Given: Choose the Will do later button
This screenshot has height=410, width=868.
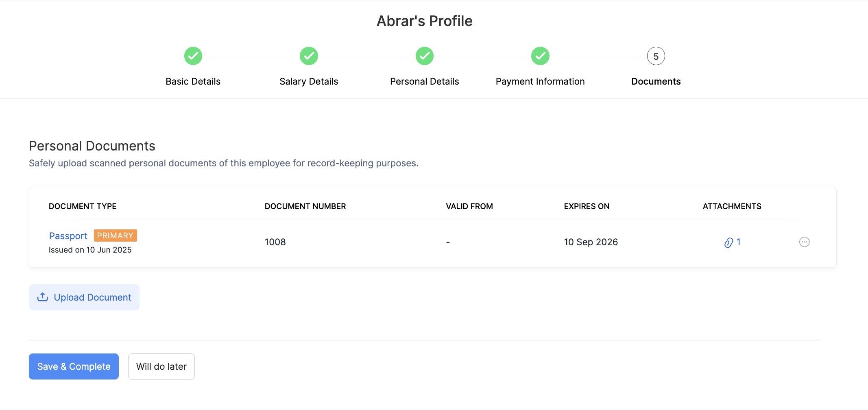Looking at the screenshot, I should point(161,366).
